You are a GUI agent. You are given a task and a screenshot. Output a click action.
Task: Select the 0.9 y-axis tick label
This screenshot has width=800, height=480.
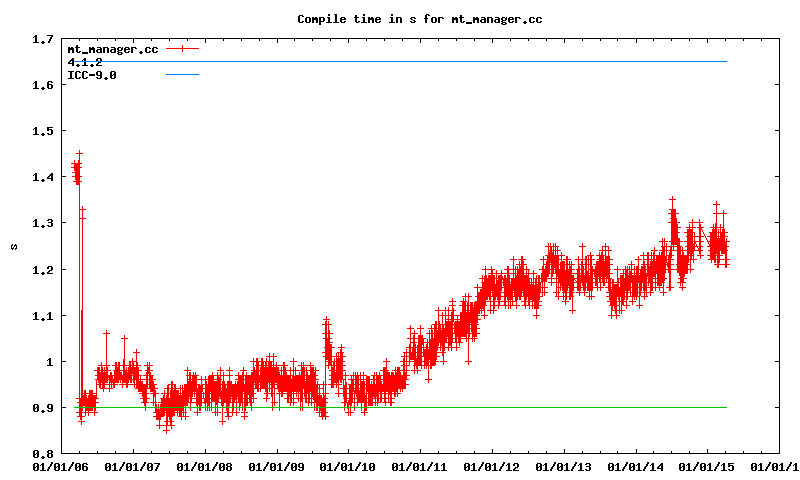coord(42,408)
